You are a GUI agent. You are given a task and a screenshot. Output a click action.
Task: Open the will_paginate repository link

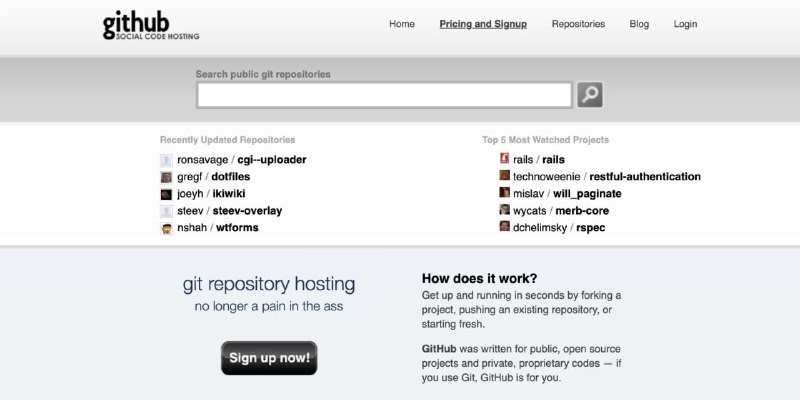[587, 194]
